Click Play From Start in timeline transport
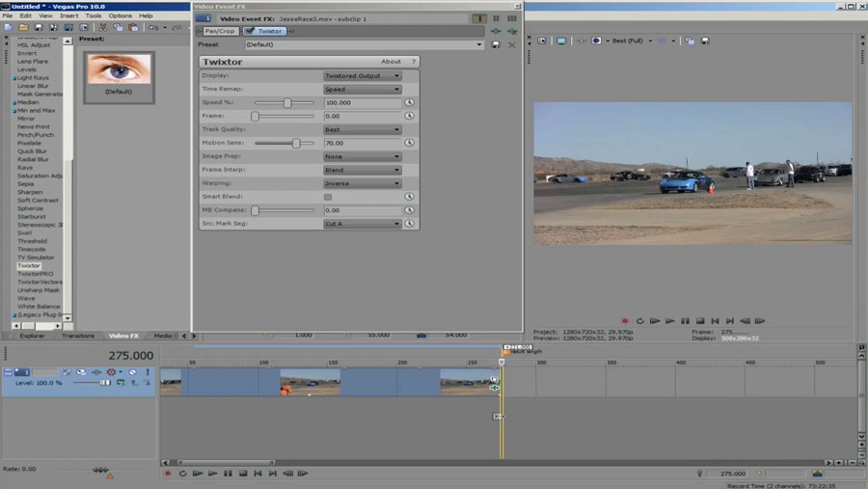868x489 pixels. (x=198, y=474)
